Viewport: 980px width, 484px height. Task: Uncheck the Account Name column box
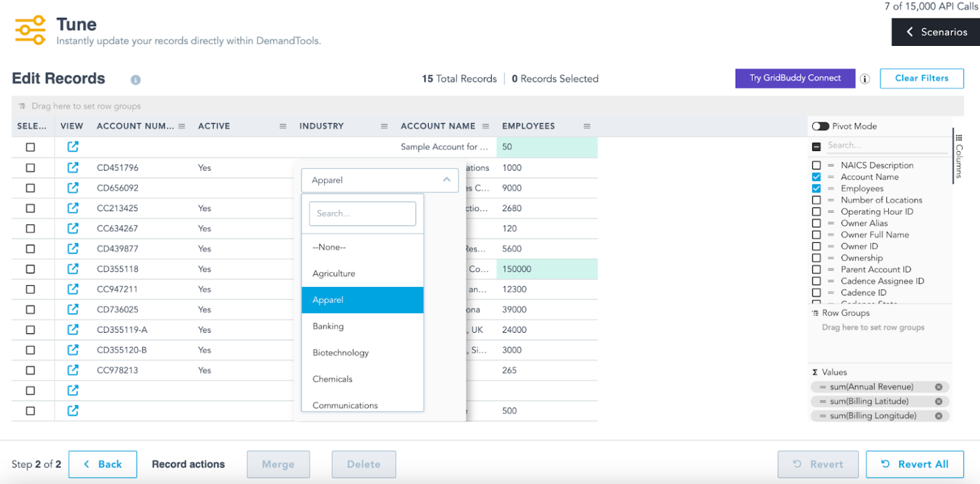click(816, 177)
